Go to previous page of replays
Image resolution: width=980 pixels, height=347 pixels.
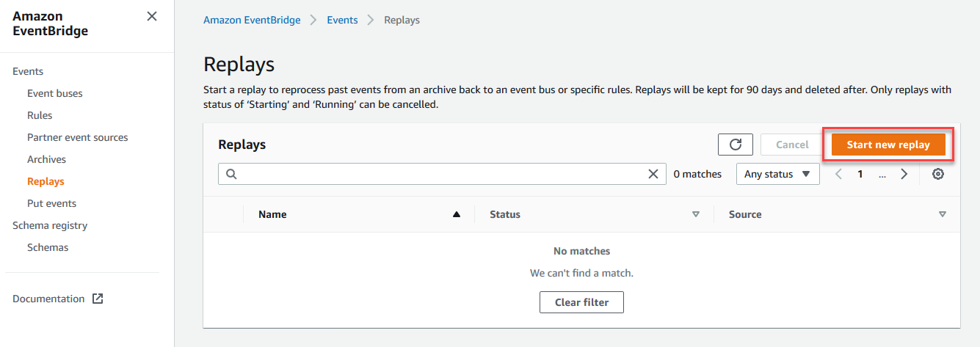click(838, 174)
